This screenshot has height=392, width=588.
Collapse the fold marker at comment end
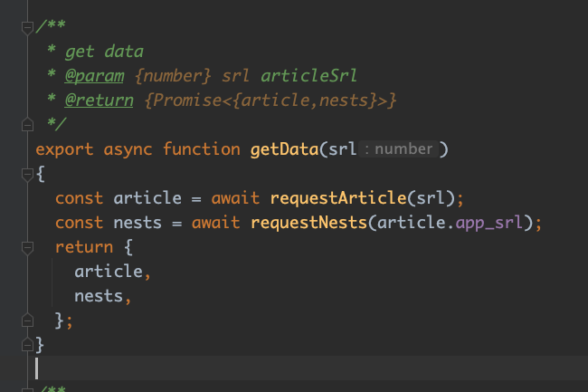click(x=27, y=125)
